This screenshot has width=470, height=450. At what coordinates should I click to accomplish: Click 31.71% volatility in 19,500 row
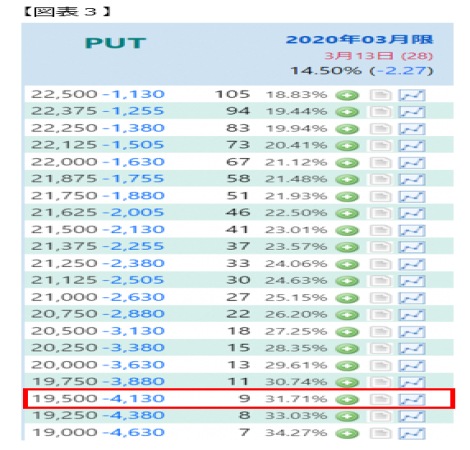pyautogui.click(x=296, y=399)
